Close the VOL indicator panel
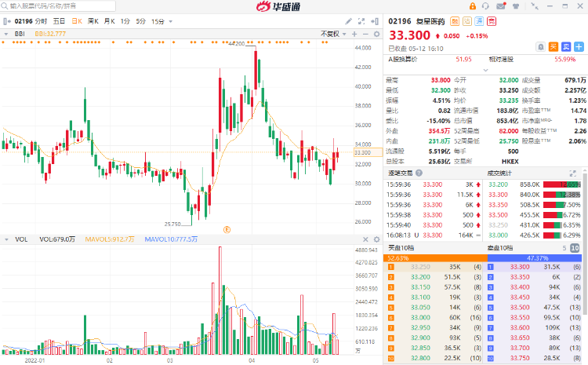588x365 pixels. [365, 239]
